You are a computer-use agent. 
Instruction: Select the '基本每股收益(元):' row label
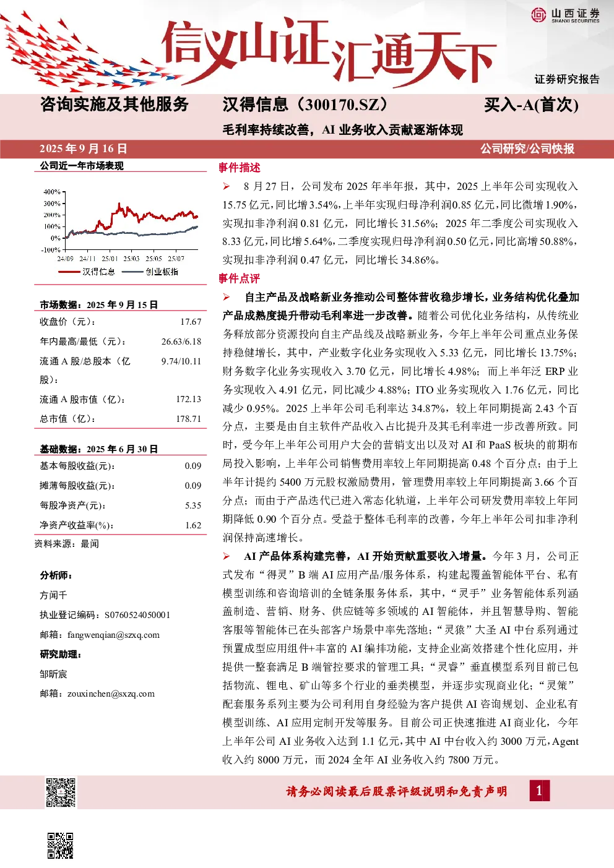pyautogui.click(x=77, y=466)
